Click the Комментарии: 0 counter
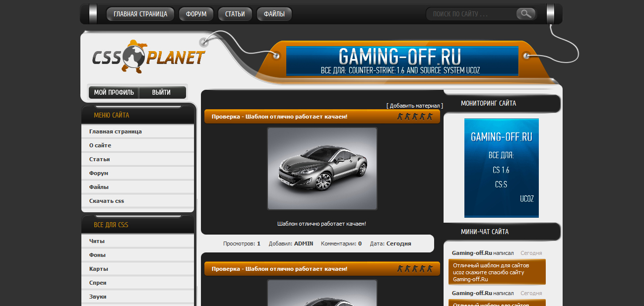This screenshot has height=306, width=644. click(x=341, y=244)
